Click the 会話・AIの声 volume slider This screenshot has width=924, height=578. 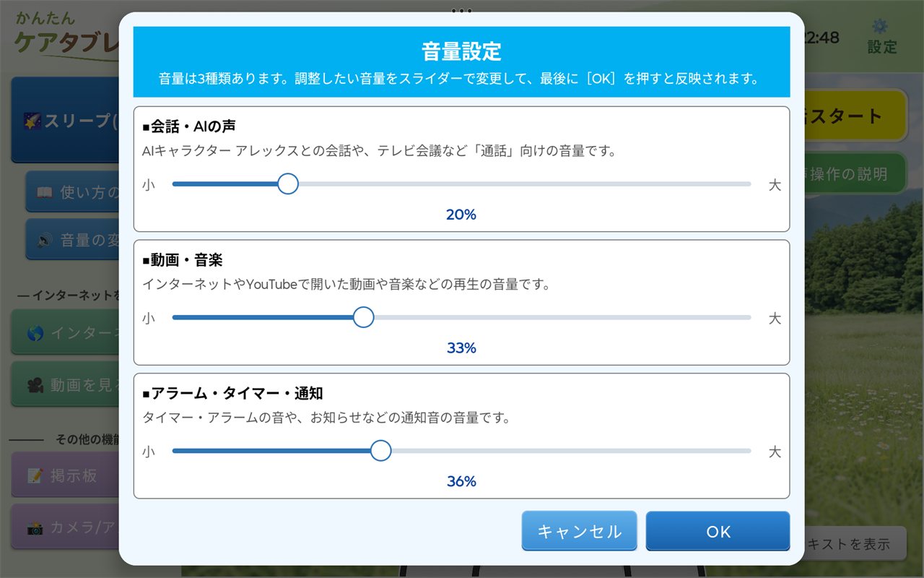[x=461, y=184]
